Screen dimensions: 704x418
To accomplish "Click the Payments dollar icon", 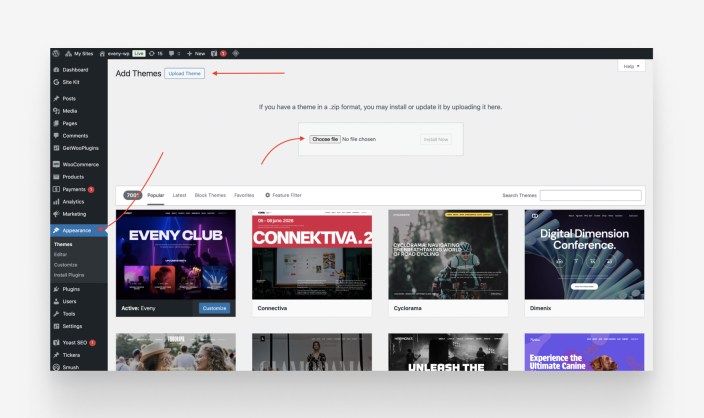I will click(x=56, y=189).
